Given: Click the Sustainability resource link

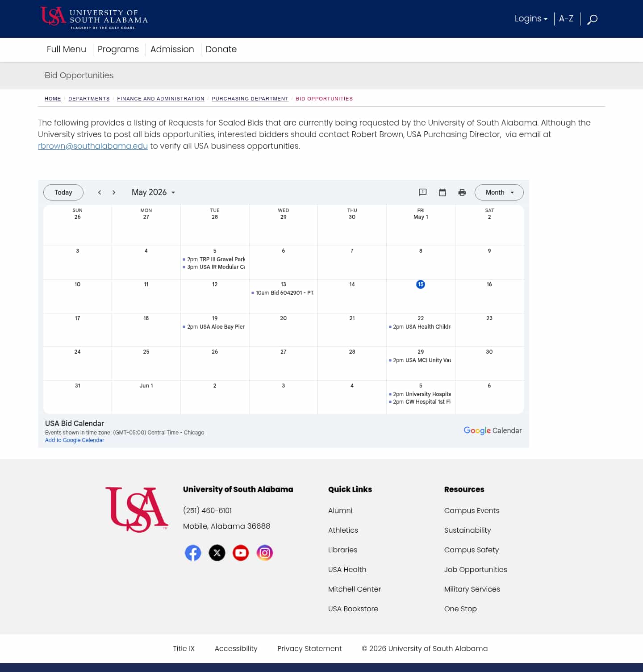Looking at the screenshot, I should click(x=468, y=530).
